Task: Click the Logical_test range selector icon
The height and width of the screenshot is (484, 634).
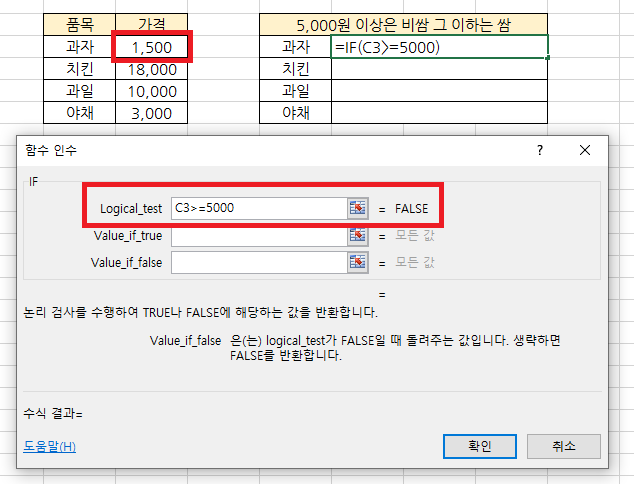Action: [x=358, y=208]
